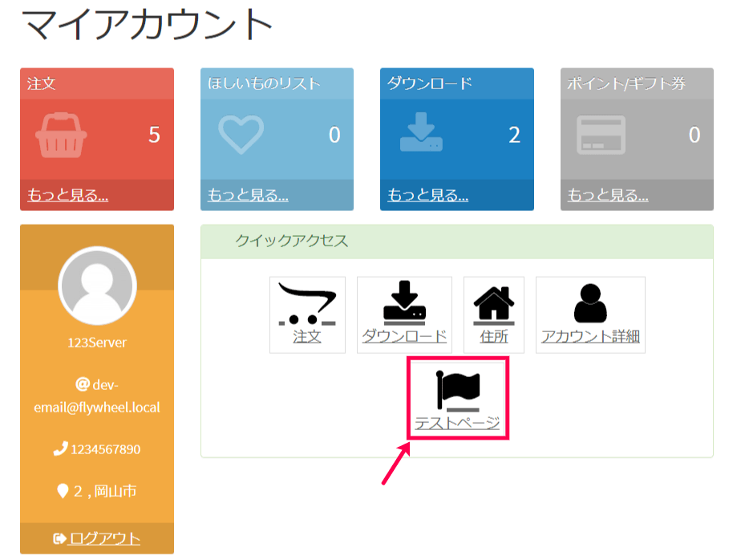This screenshot has width=745, height=560.
Task: Click the download tray icon in blue card
Action: pyautogui.click(x=421, y=132)
